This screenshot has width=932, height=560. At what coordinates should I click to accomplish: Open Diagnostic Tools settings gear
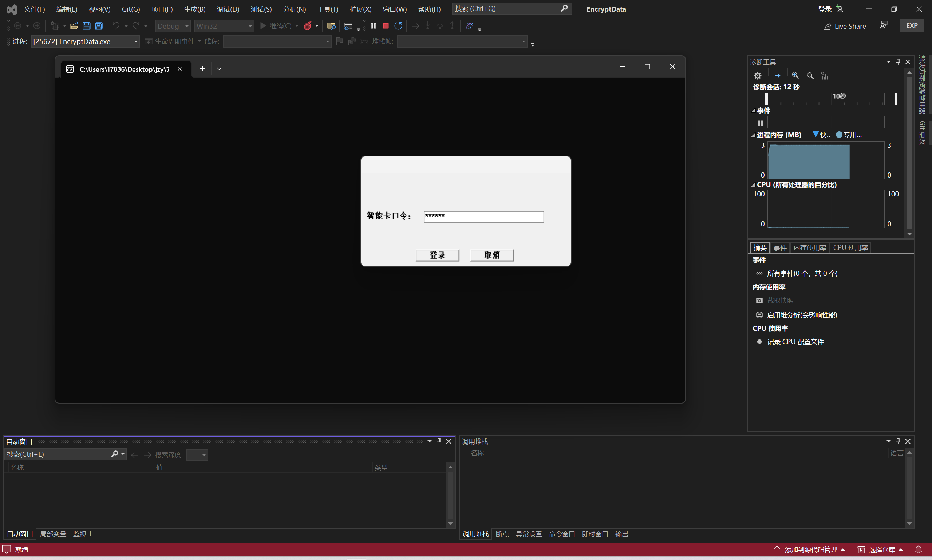click(757, 75)
